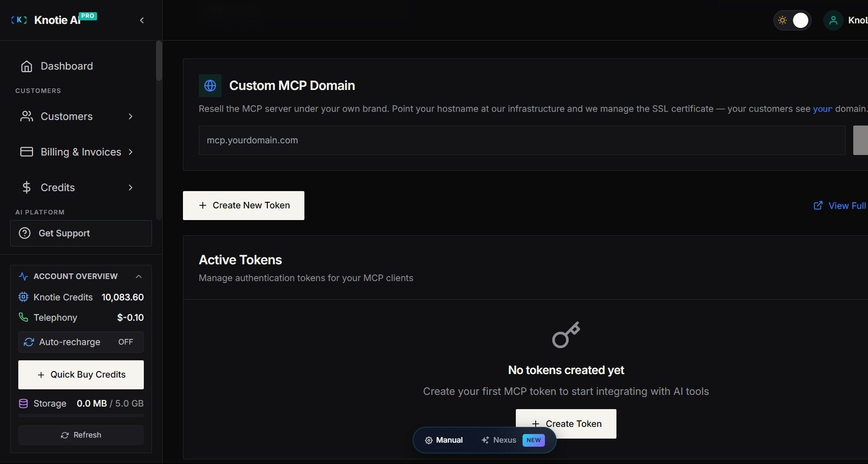Click the sun icon in theme switch
868x464 pixels.
click(x=783, y=20)
